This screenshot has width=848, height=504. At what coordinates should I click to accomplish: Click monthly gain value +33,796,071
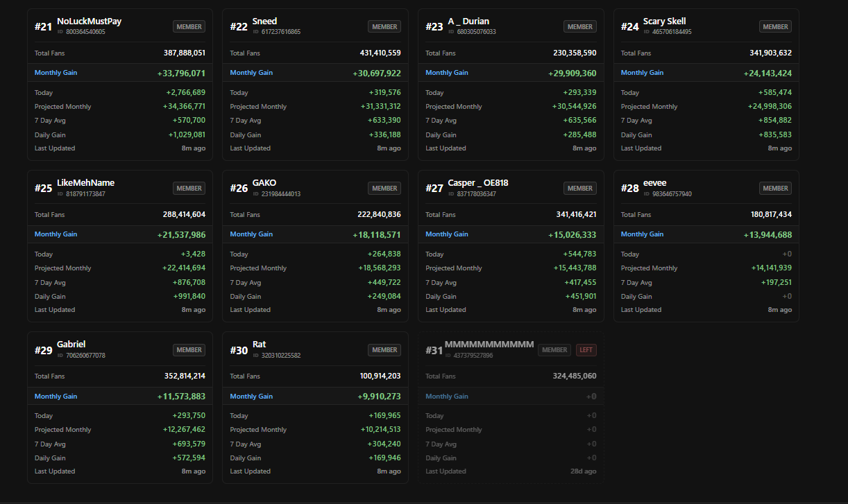point(182,73)
